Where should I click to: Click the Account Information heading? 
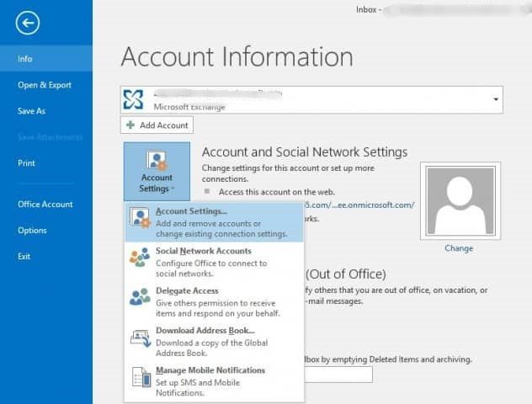tap(237, 56)
